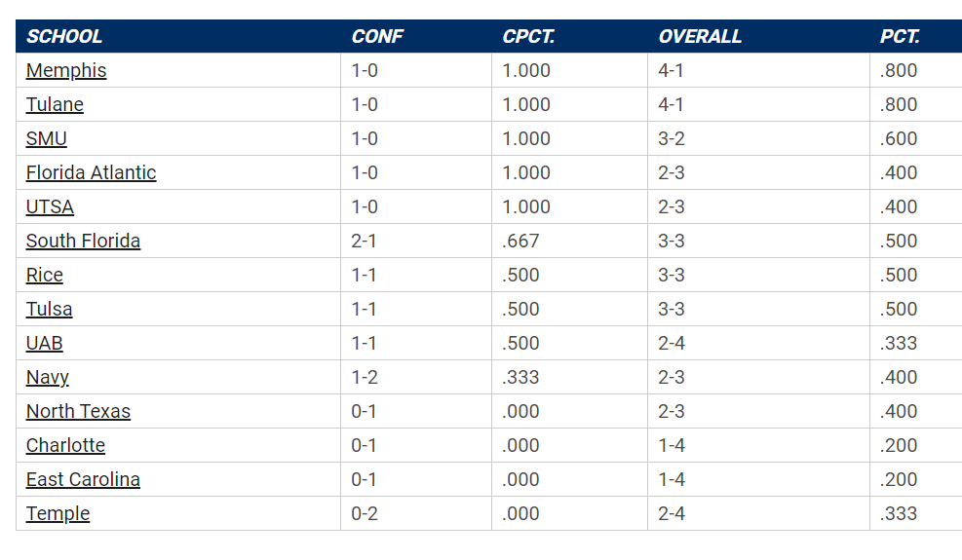Open the Navy team link
Viewport: 962px width, 560px height.
47,377
